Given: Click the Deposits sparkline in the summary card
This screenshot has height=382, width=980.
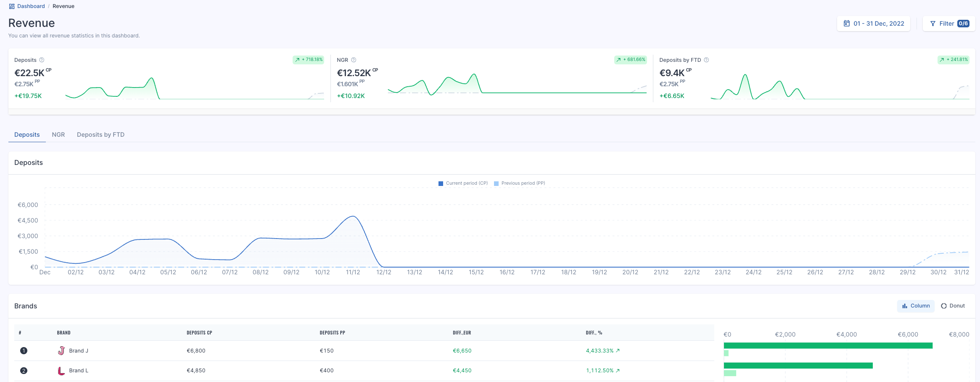Looking at the screenshot, I should [195, 88].
